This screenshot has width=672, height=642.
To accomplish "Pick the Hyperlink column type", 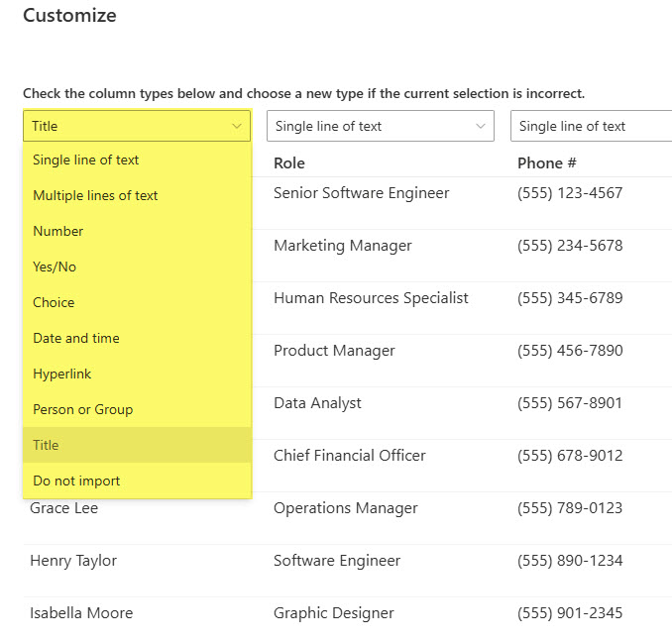I will [x=61, y=374].
